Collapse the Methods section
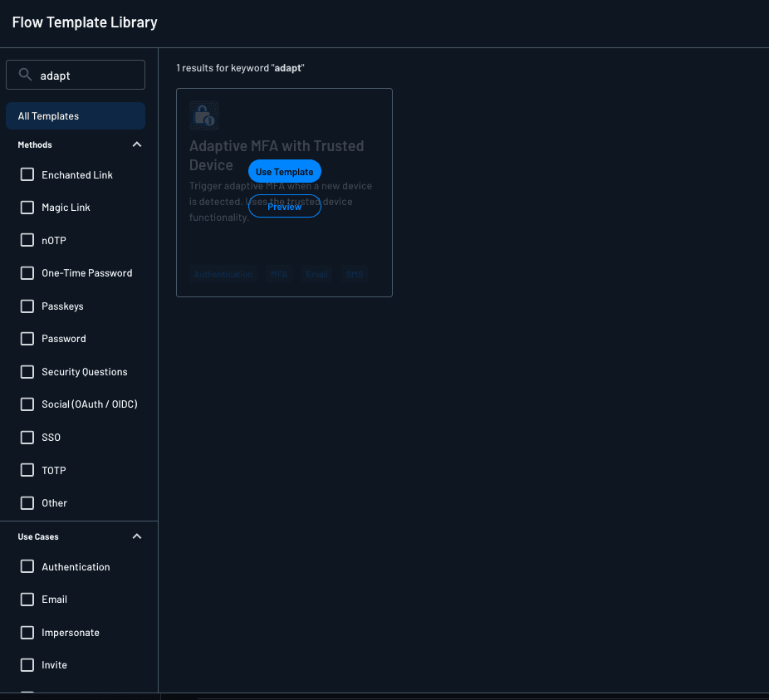 coord(137,144)
